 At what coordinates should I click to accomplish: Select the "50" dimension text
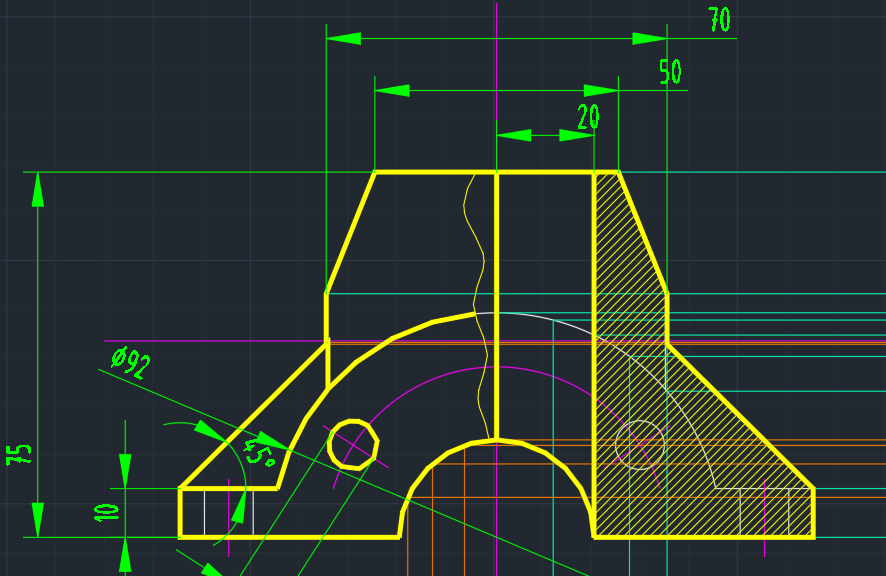click(x=670, y=72)
